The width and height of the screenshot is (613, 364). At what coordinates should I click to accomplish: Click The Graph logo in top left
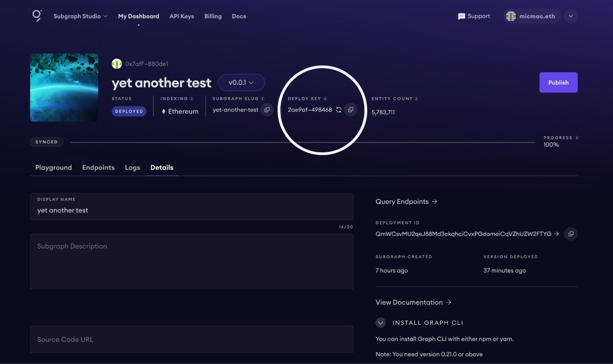[x=37, y=16]
